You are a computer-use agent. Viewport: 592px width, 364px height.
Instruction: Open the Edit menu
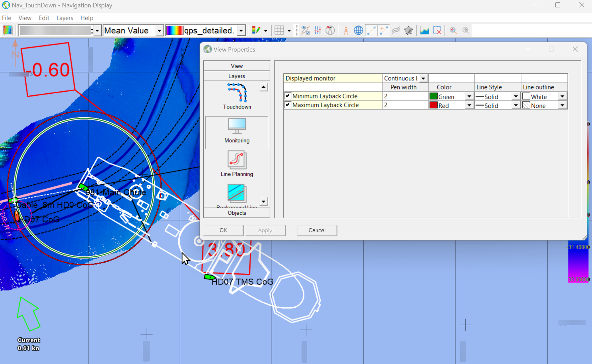point(44,18)
